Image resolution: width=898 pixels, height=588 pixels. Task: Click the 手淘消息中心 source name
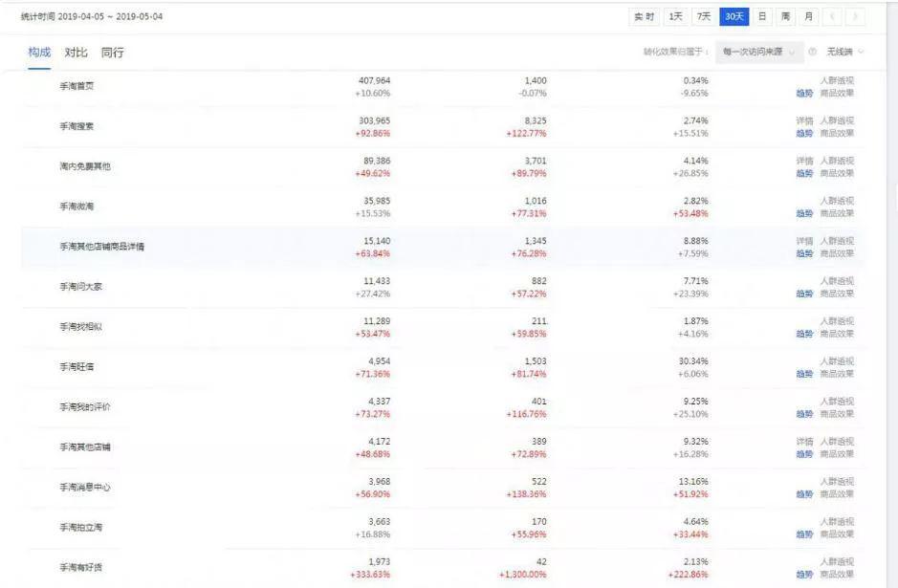pyautogui.click(x=85, y=487)
